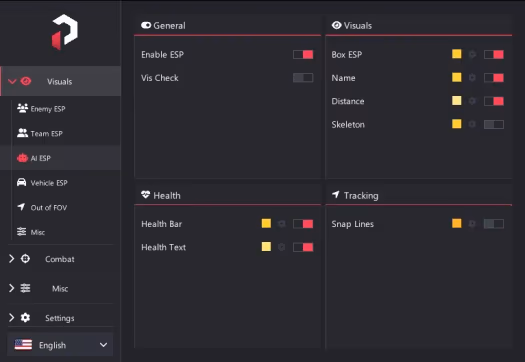Viewport: 525px width, 362px height.
Task: Click the Vehicle ESP car icon
Action: click(x=21, y=182)
